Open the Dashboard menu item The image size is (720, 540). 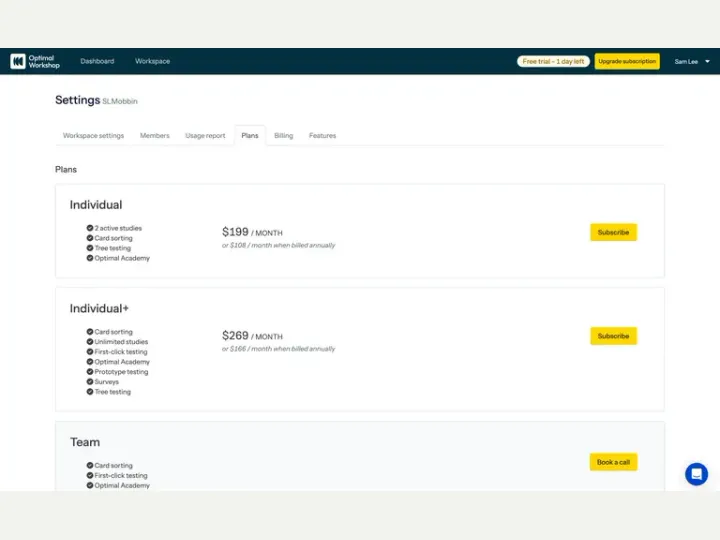point(97,61)
